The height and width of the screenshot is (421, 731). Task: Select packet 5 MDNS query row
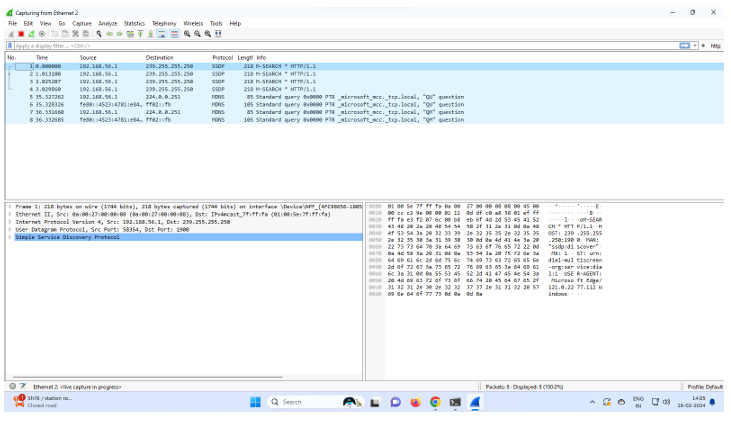click(365, 97)
